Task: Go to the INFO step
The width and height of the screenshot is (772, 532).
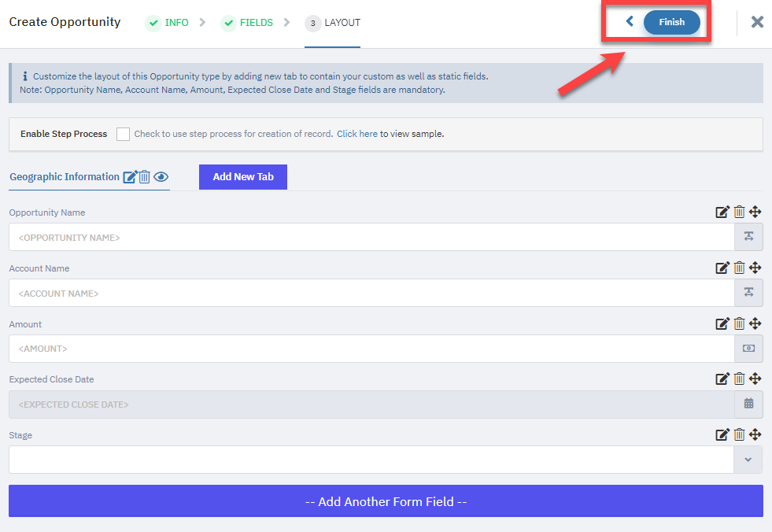Action: pyautogui.click(x=168, y=23)
